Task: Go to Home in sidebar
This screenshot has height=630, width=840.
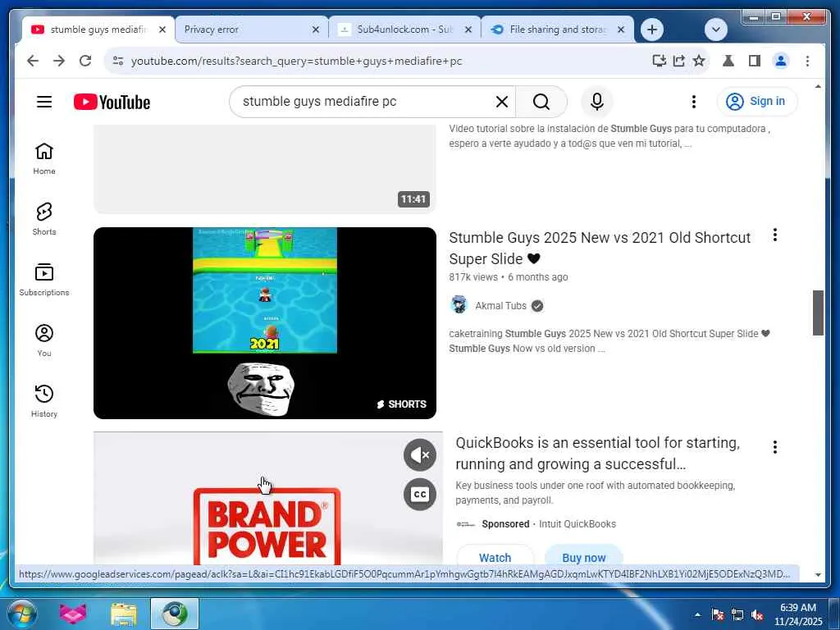Action: 44,159
